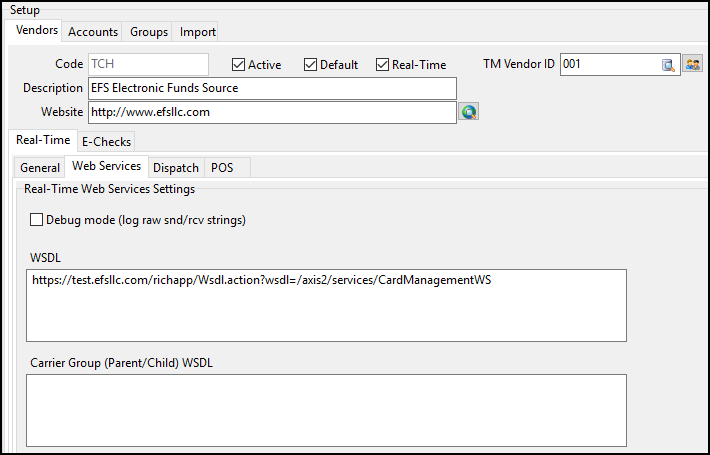
Task: Click the "Carrier Group (Parent/Child) WSDL" label
Action: [x=121, y=363]
